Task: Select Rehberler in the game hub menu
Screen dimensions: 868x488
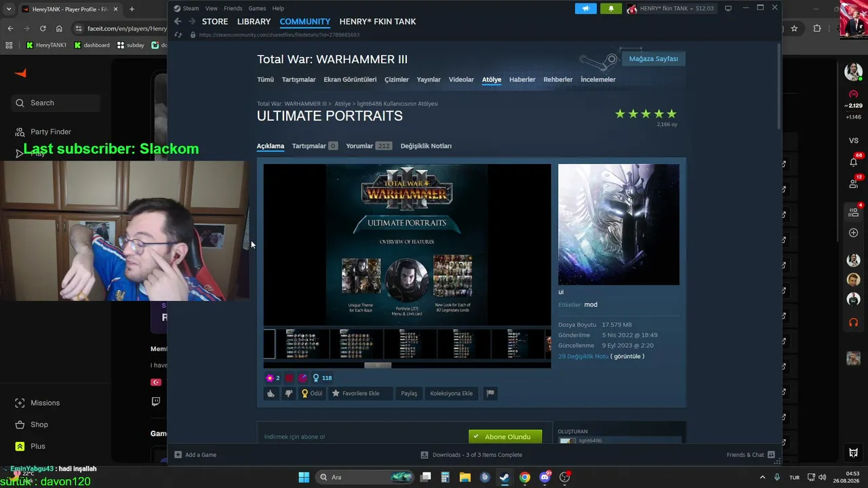Action: (x=558, y=79)
